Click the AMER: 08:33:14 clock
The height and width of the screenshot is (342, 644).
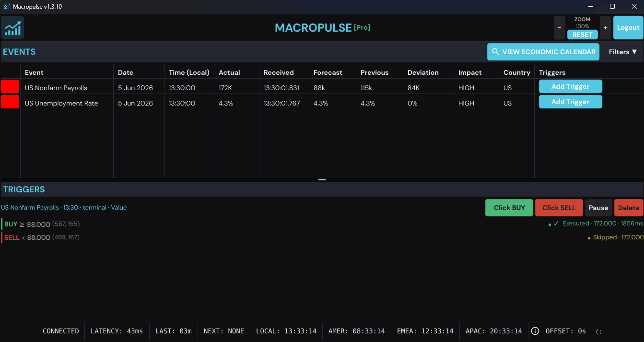pos(357,331)
